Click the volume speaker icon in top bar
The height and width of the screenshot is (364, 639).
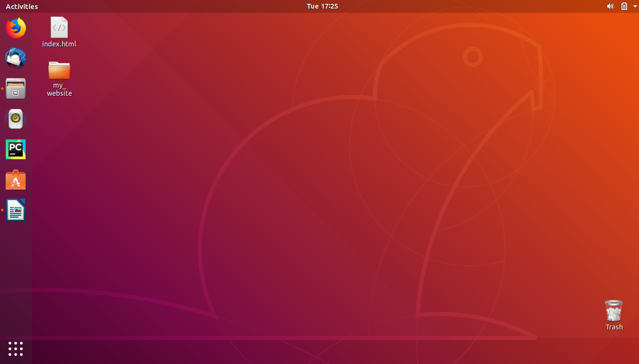tap(610, 6)
